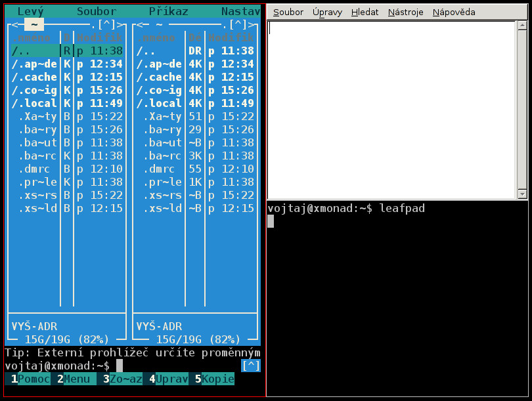Click Leafpad scrollbar up arrow
Viewport: 532px width, 401px height.
coord(522,26)
